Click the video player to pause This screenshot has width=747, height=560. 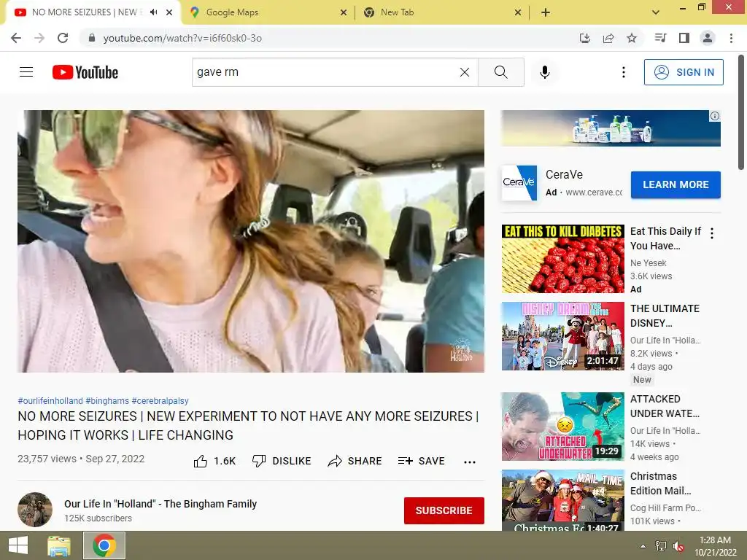(251, 241)
